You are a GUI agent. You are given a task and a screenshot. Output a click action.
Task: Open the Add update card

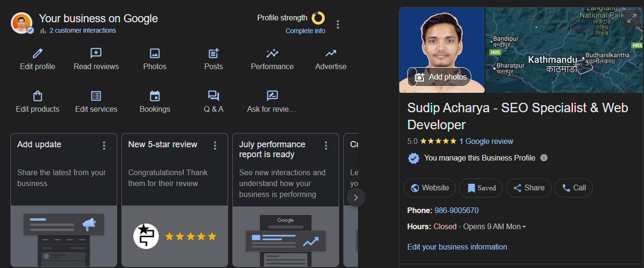(x=64, y=200)
